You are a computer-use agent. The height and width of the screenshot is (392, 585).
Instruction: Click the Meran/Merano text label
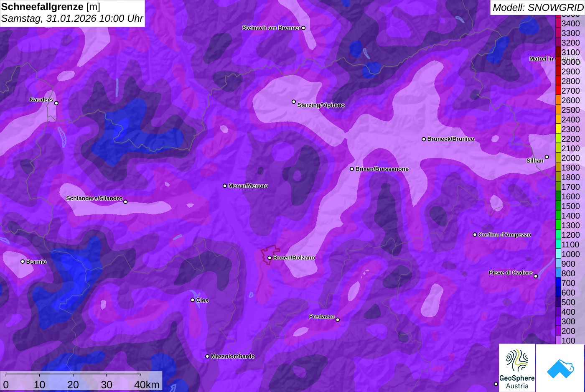point(248,186)
